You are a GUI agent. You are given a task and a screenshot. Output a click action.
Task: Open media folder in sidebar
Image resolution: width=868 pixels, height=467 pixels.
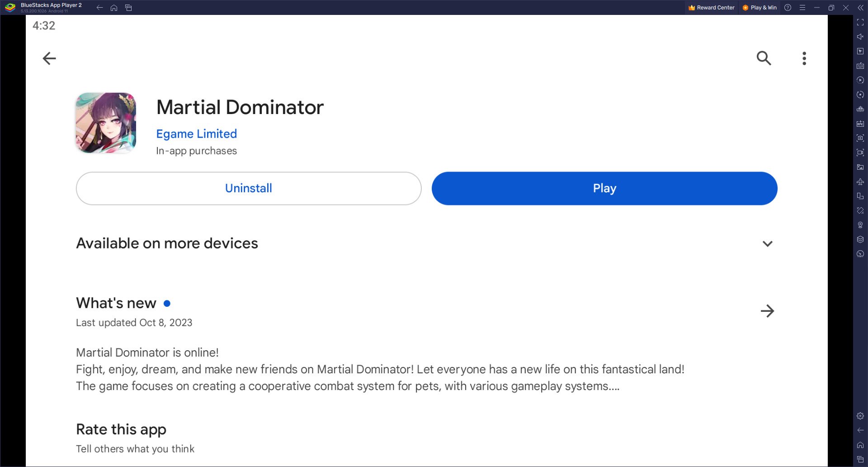860,167
